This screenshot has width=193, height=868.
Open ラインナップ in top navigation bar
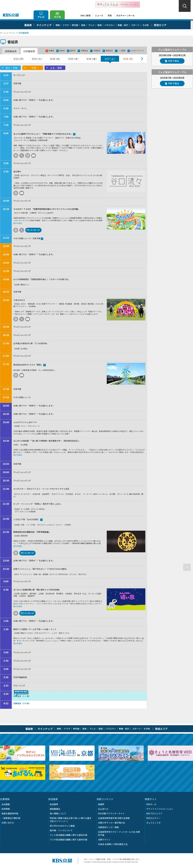[44, 25]
